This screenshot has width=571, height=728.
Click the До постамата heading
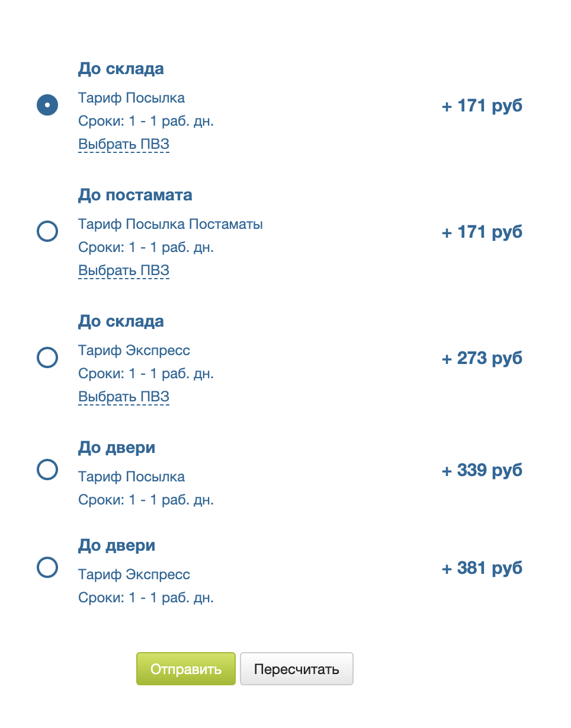pos(135,195)
